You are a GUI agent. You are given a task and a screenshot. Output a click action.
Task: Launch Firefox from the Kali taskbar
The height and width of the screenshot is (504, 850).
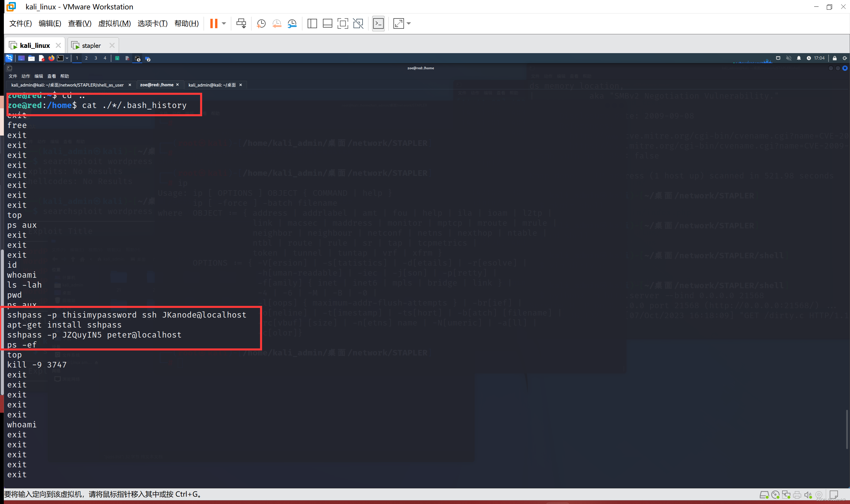click(x=52, y=58)
